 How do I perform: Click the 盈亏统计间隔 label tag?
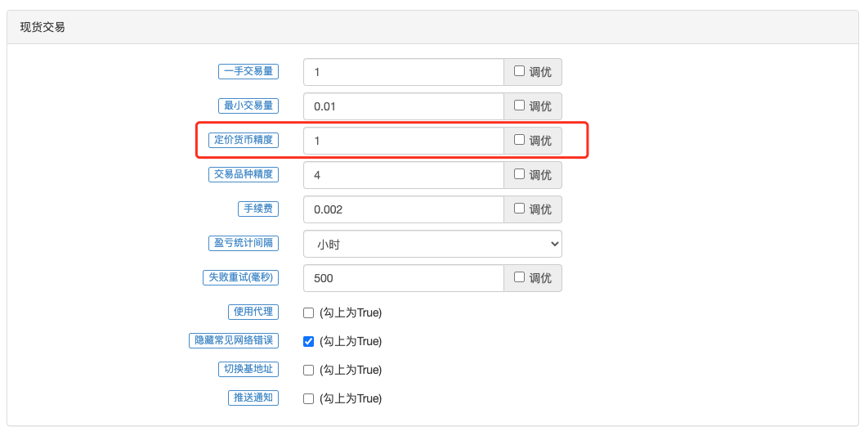click(244, 243)
